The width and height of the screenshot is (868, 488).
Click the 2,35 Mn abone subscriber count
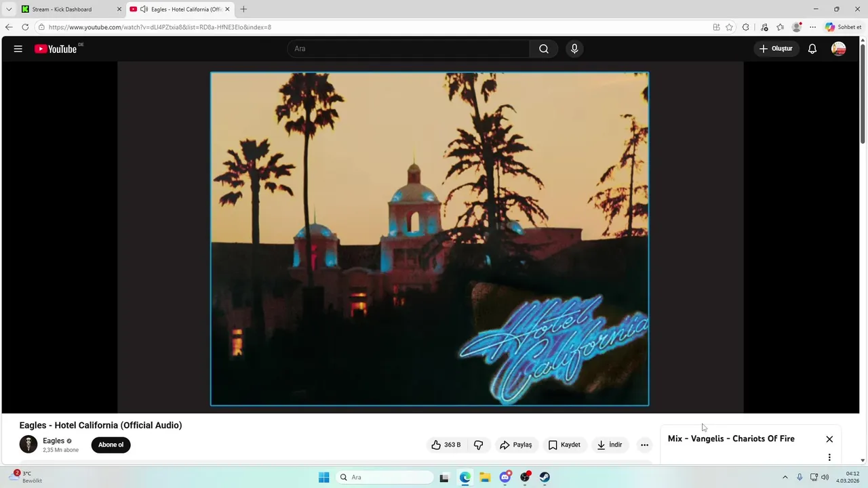pyautogui.click(x=60, y=450)
